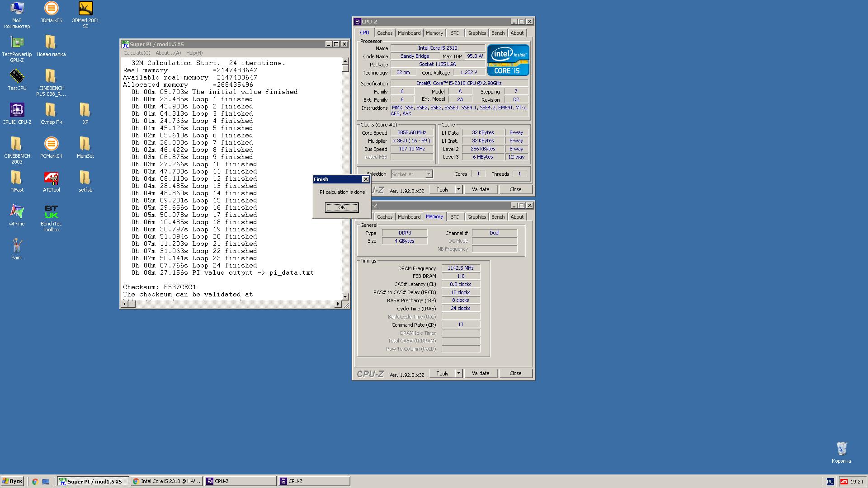The height and width of the screenshot is (488, 868).
Task: Launch the TestCPU desktop icon
Action: 17,80
